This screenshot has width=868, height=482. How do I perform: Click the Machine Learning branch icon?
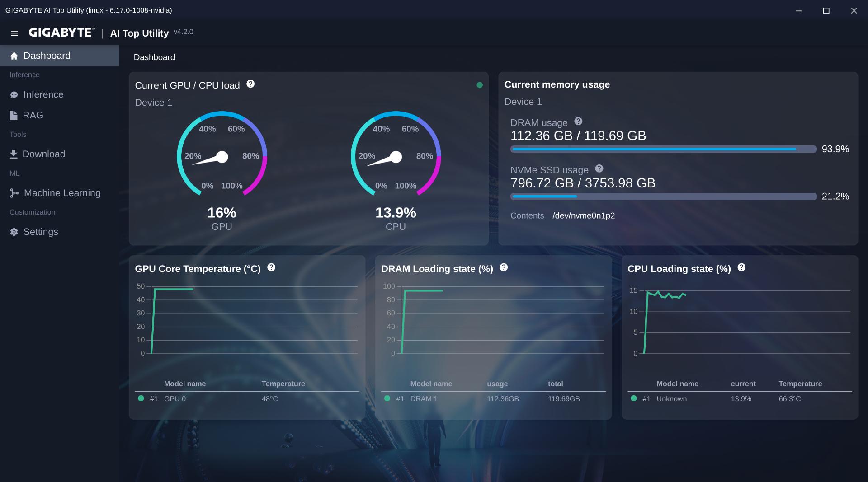(14, 193)
